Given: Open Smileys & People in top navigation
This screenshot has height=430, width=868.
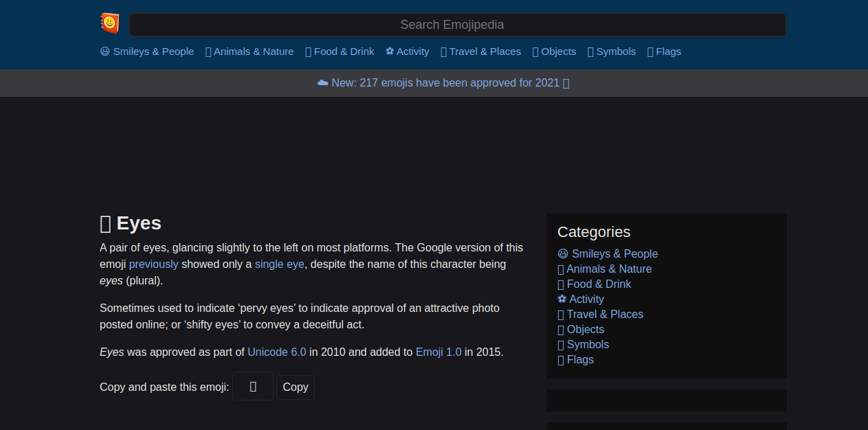Looking at the screenshot, I should (x=147, y=52).
